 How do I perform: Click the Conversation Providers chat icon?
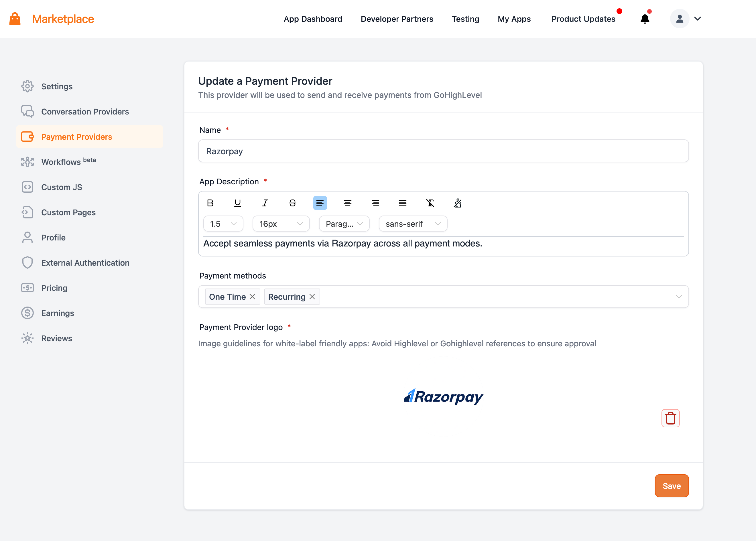click(27, 111)
